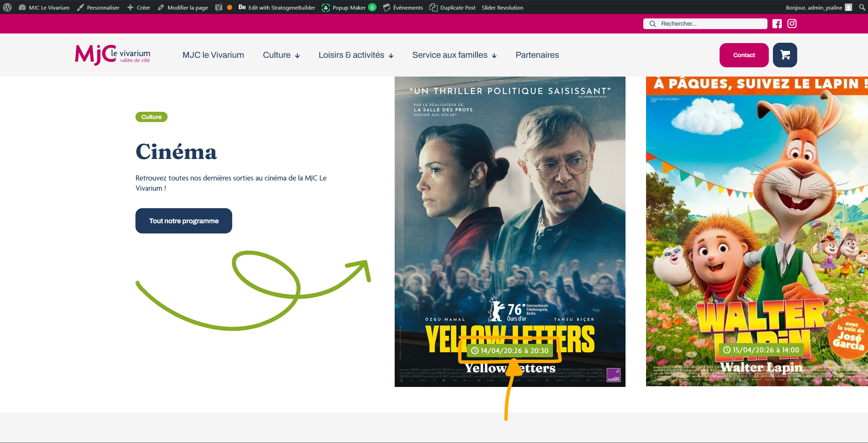Open the MJC le Vivarium menu item
The image size is (868, 443).
[213, 55]
